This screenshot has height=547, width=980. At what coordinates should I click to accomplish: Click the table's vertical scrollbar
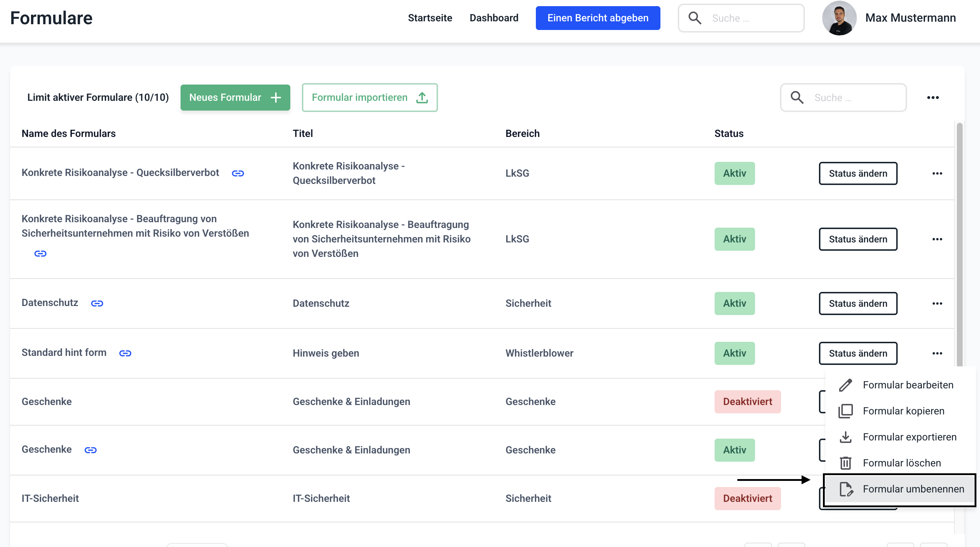point(959,244)
